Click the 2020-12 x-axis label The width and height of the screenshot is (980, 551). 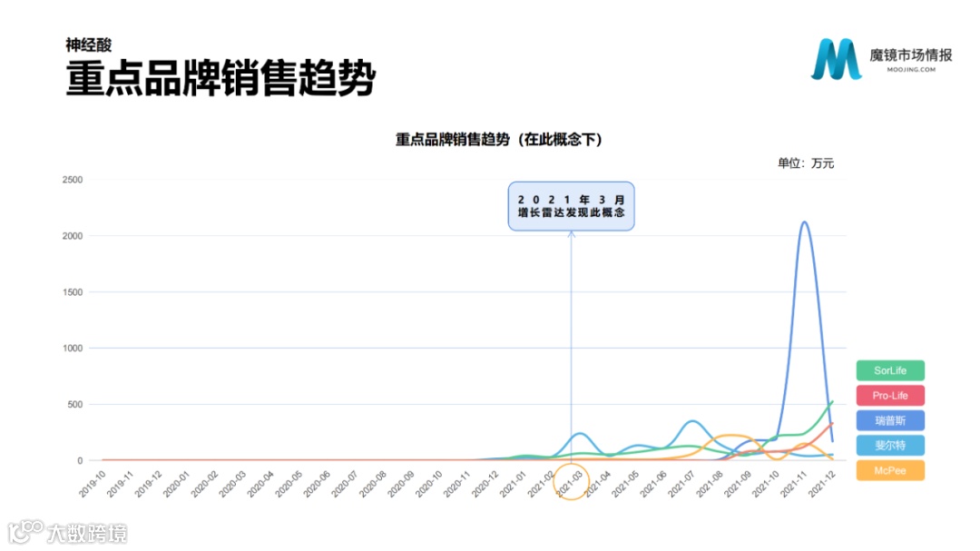click(485, 484)
